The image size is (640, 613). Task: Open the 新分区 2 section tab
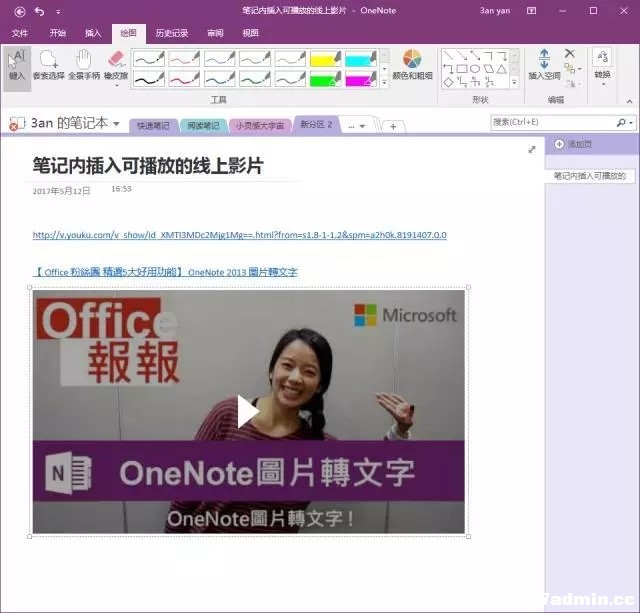[316, 124]
